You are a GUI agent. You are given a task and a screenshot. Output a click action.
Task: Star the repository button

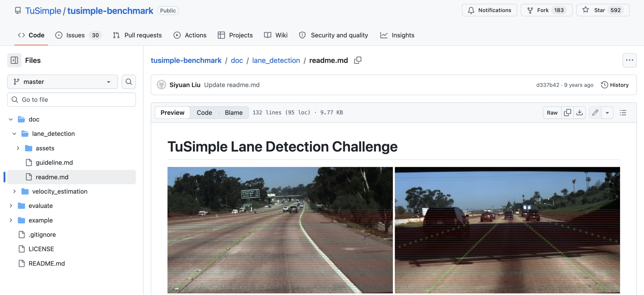click(x=603, y=10)
